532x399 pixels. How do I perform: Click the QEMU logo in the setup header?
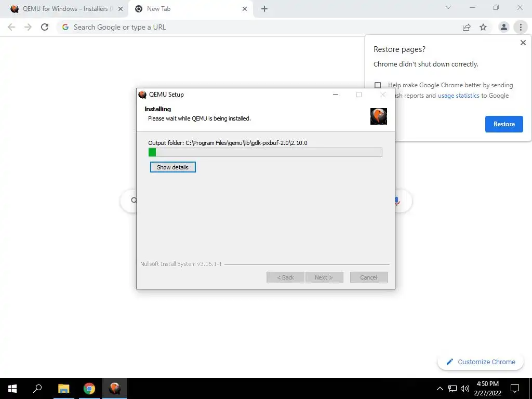[379, 116]
